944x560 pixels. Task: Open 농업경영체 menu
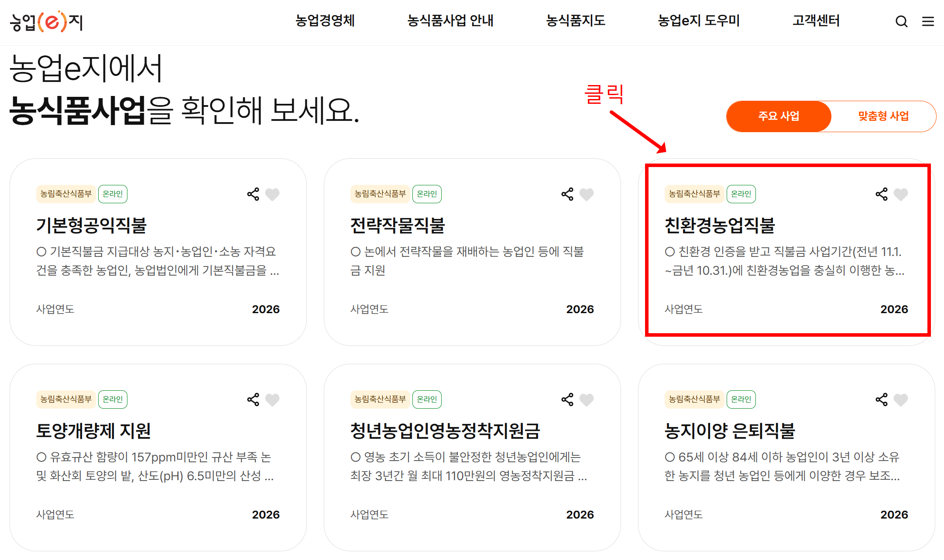point(325,20)
